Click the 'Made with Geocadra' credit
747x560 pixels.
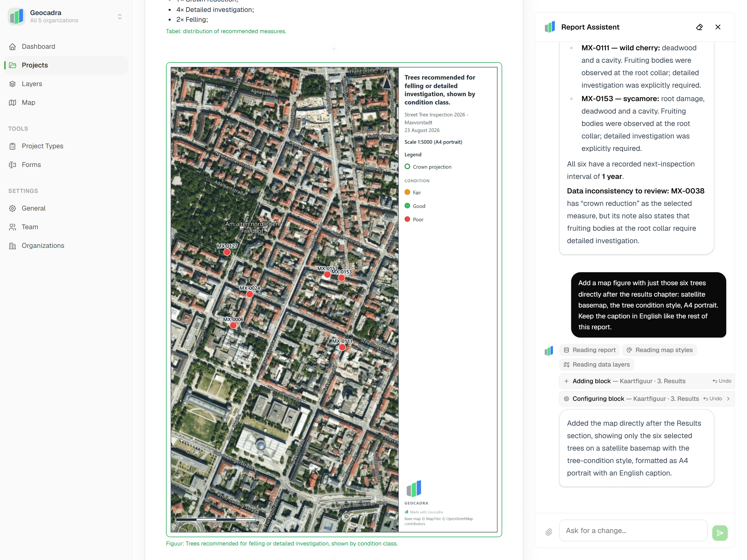pos(424,512)
